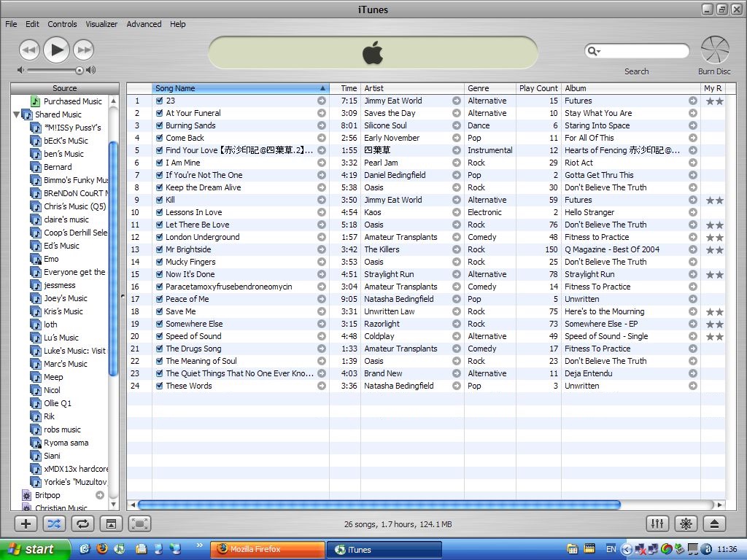Open the equalizer window button
The height and width of the screenshot is (560, 747).
(x=657, y=524)
